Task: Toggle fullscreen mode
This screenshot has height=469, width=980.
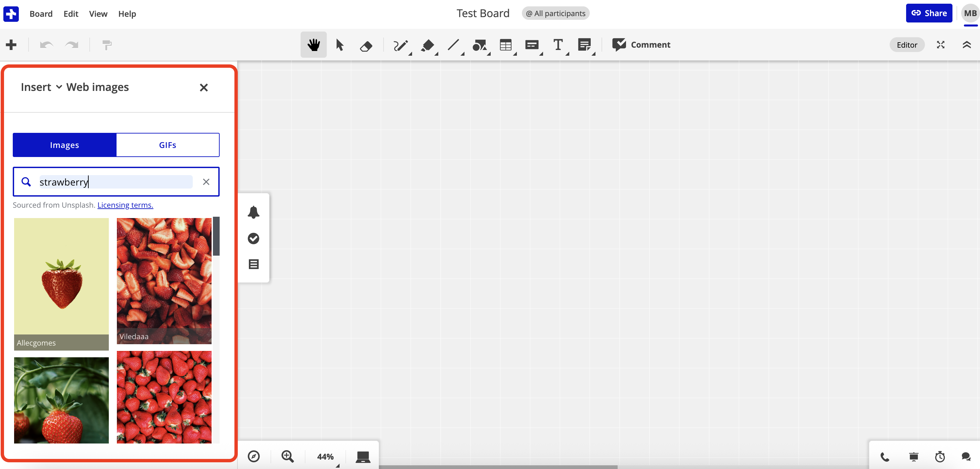Action: point(940,45)
